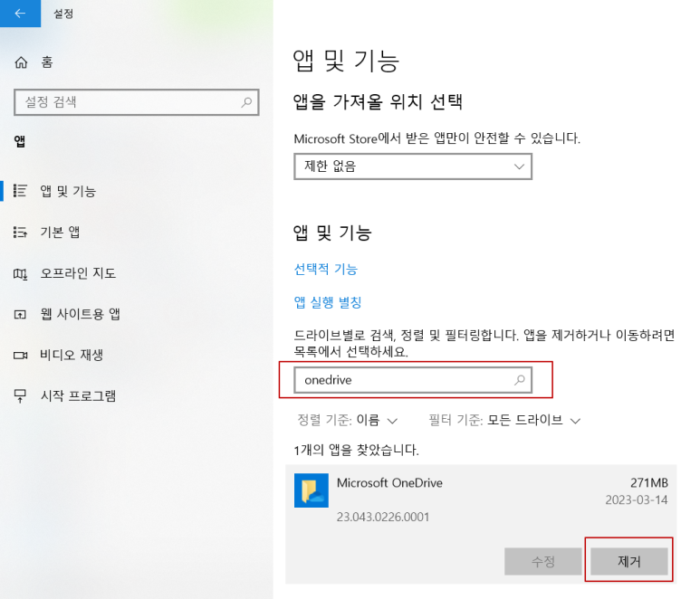Open the 제한 없음 dropdown
This screenshot has height=599, width=700.
point(413,166)
